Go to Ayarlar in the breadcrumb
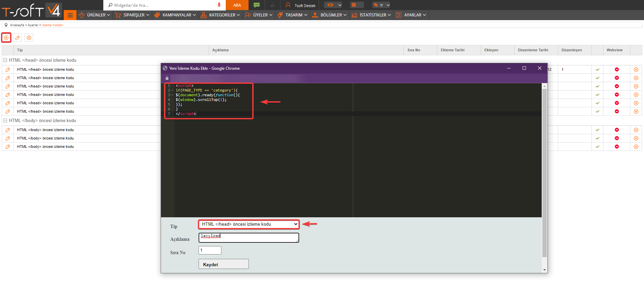The width and height of the screenshot is (644, 282). tap(33, 25)
